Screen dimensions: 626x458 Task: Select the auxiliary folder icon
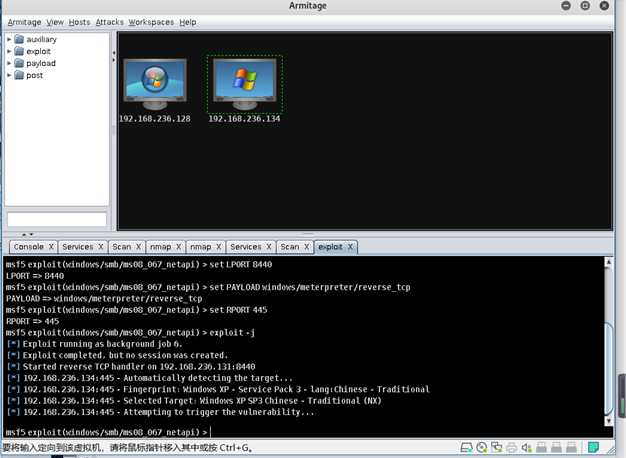[x=19, y=39]
